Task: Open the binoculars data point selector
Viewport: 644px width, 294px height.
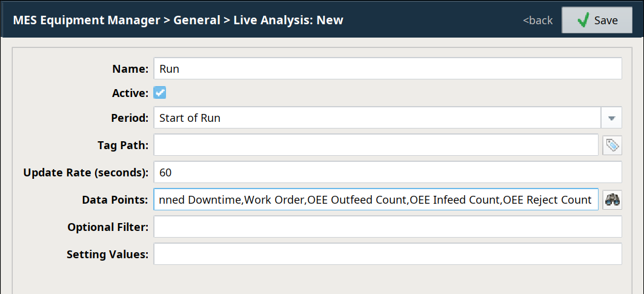Action: (612, 199)
